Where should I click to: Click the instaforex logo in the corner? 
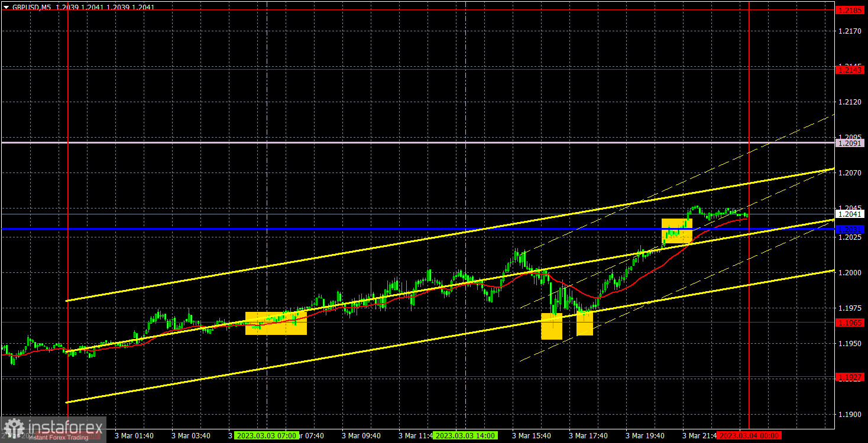53,429
